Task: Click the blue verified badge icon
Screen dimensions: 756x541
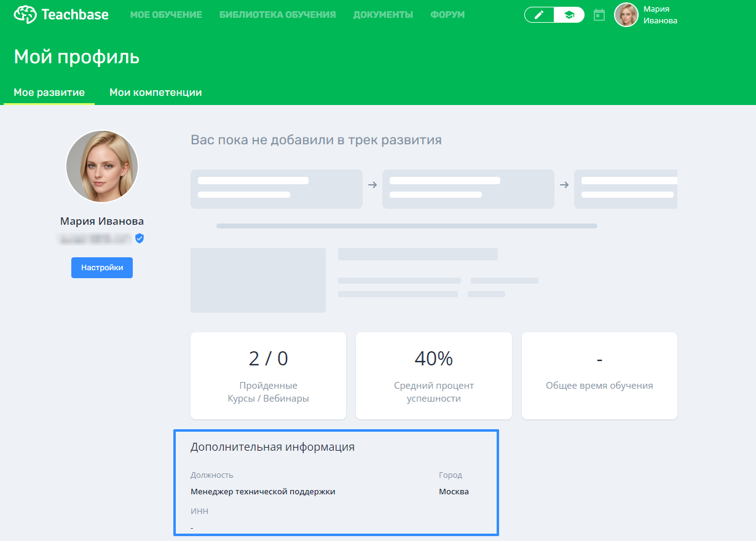Action: pos(140,238)
